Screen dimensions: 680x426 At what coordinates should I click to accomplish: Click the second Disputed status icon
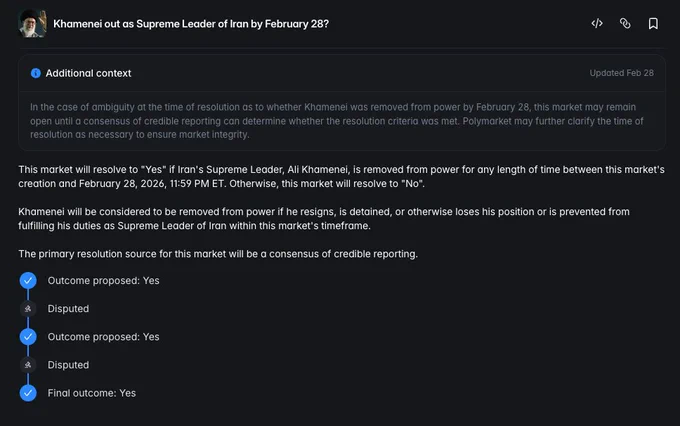click(x=28, y=365)
